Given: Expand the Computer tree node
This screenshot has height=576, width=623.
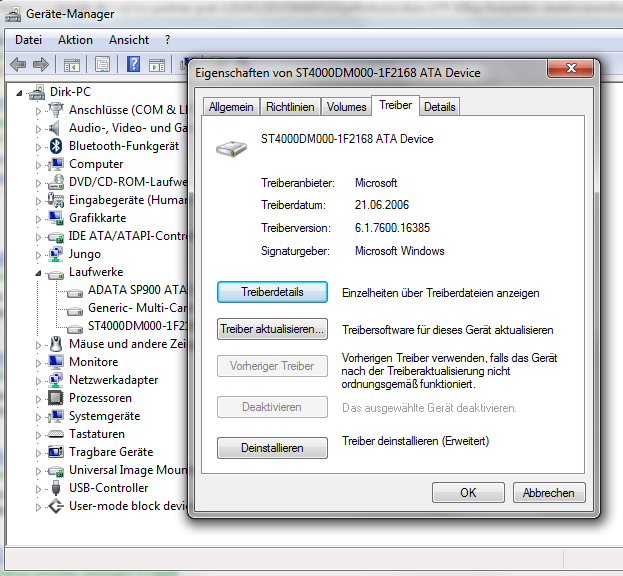Looking at the screenshot, I should (38, 165).
